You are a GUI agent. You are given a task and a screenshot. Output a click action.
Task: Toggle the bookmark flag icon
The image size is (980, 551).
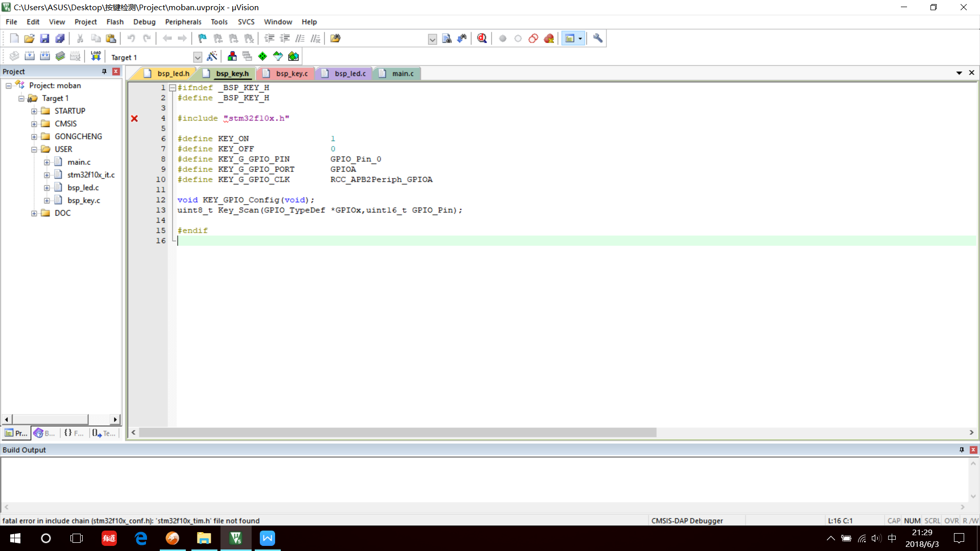(203, 38)
